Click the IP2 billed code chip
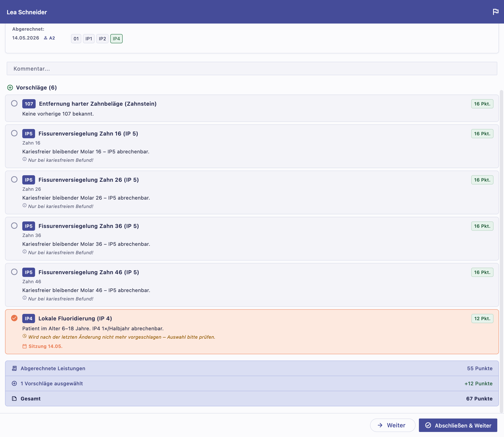The width and height of the screenshot is (504, 437). [x=102, y=39]
